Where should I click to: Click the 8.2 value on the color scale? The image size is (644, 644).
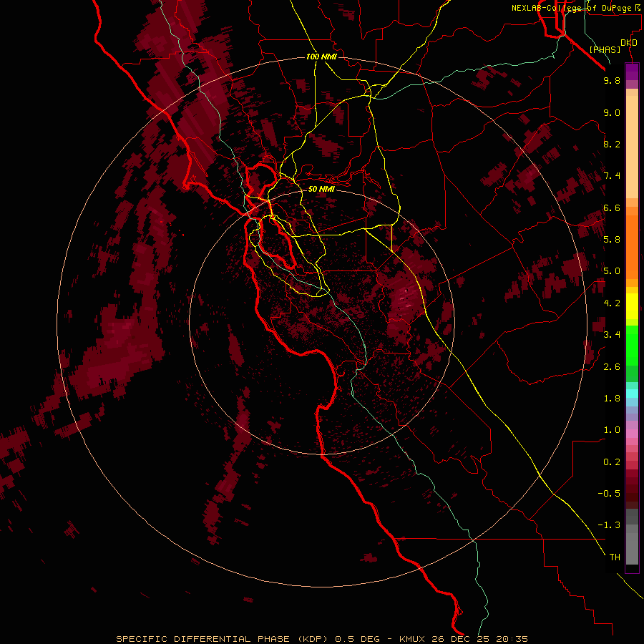pos(612,144)
